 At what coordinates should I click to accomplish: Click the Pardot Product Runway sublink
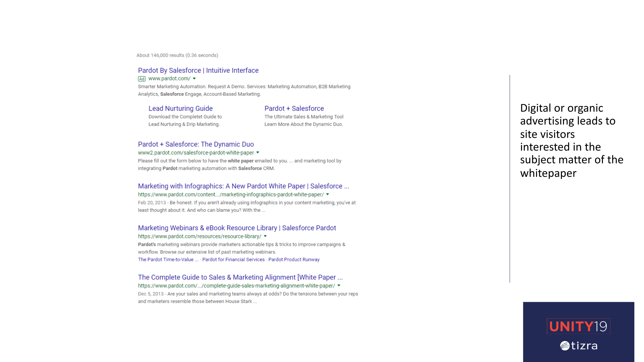[x=294, y=260]
